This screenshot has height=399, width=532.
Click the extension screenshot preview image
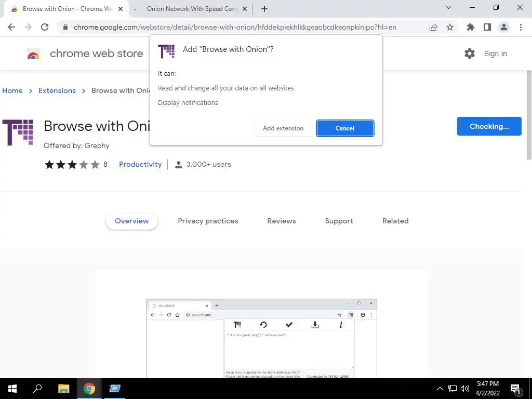pos(262,338)
